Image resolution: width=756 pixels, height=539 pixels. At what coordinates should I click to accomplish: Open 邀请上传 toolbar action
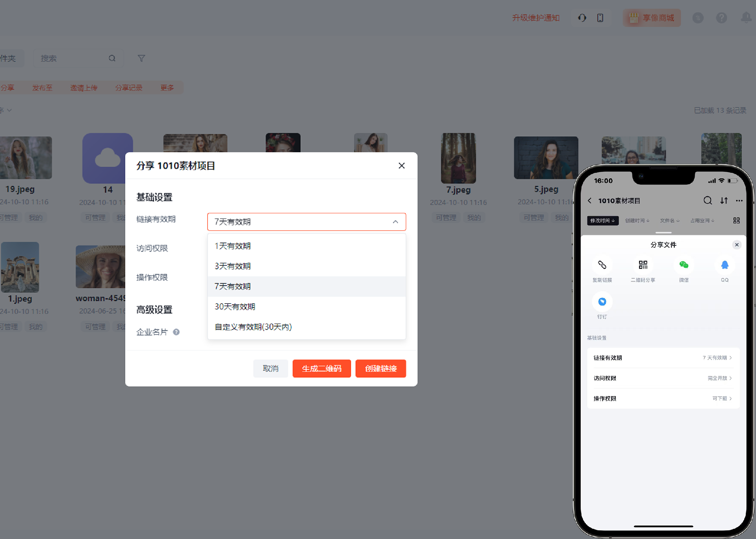tap(84, 88)
